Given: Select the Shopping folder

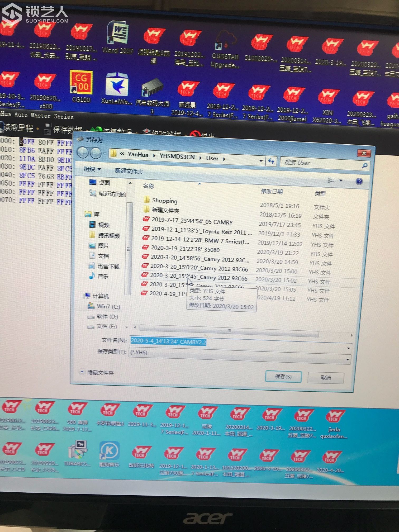Looking at the screenshot, I should pos(160,200).
